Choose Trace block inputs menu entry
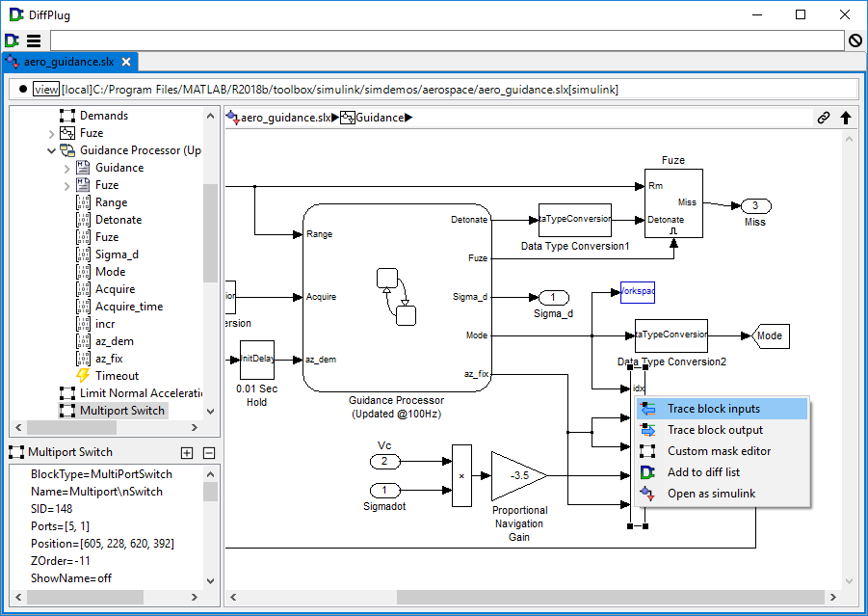The width and height of the screenshot is (868, 616). [722, 409]
